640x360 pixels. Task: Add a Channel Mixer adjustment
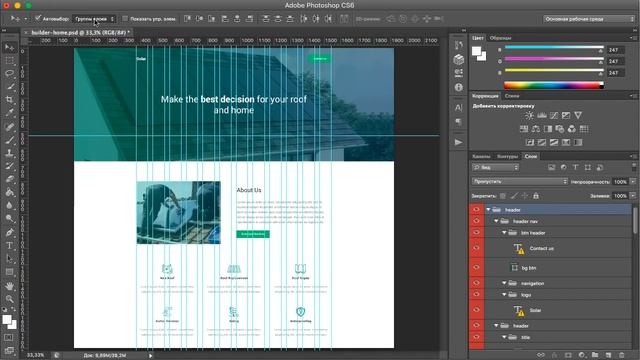572,129
